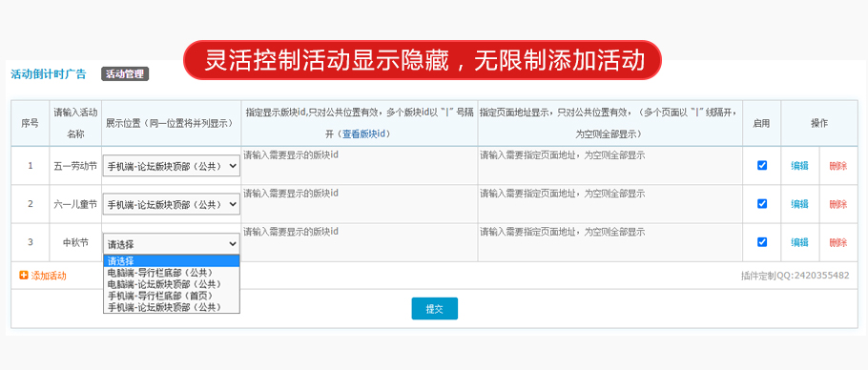Viewport: 868px width, 370px height.
Task: Click the 版块id input for row 1
Action: (360, 165)
